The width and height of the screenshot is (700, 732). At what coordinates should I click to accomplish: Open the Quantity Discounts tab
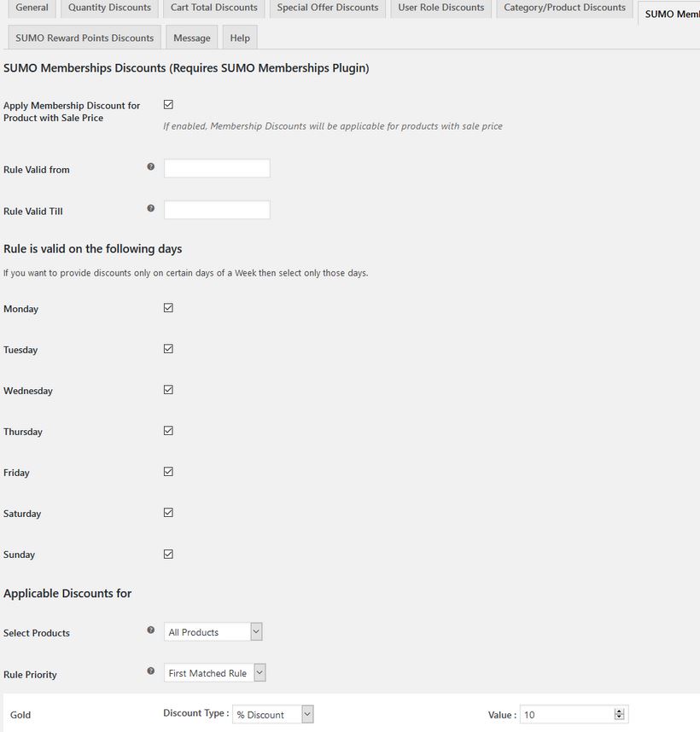[x=110, y=8]
